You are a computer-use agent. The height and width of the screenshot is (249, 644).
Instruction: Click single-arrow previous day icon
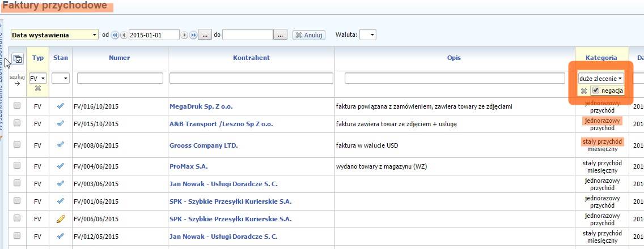(x=124, y=35)
